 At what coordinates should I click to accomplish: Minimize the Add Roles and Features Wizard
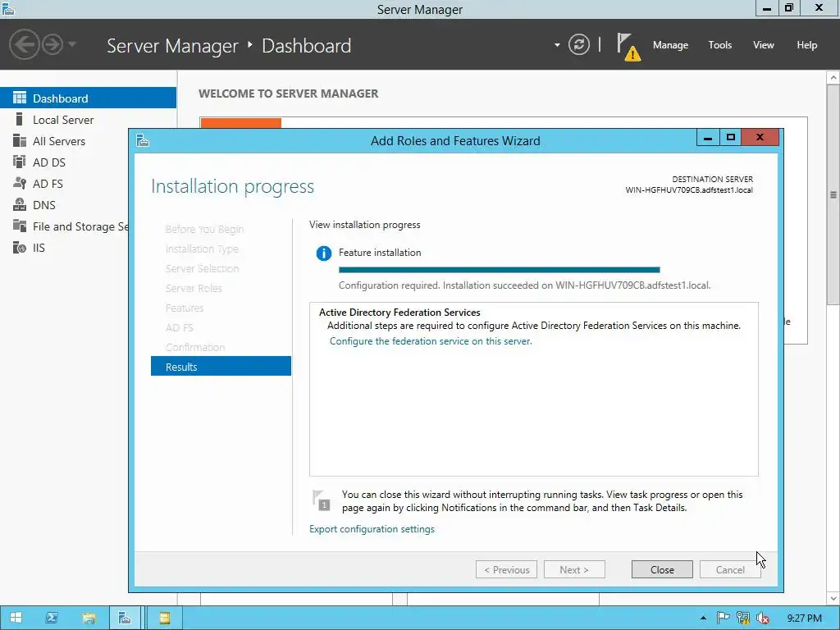(x=707, y=138)
